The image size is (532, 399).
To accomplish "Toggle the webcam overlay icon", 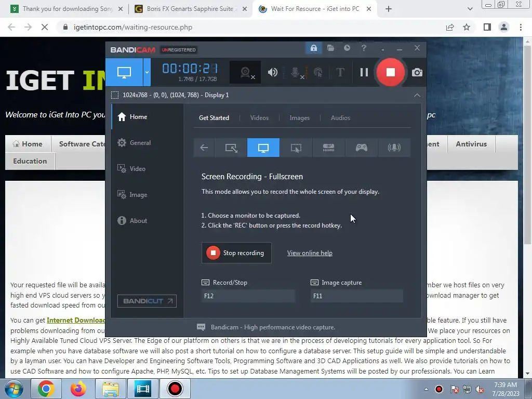I will coord(246,72).
